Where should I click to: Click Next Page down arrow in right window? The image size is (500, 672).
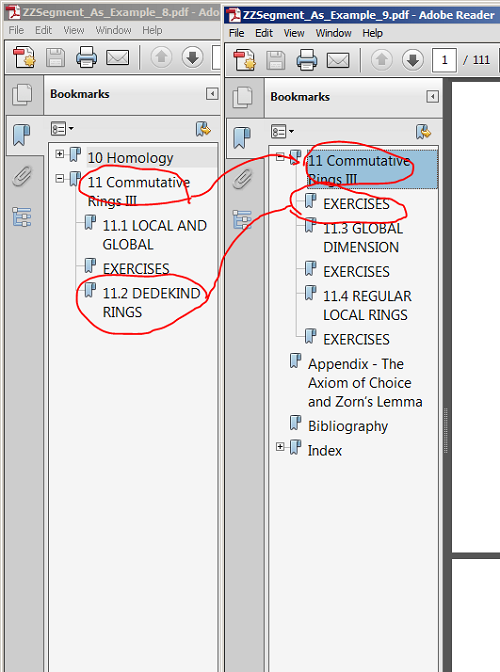pos(413,60)
